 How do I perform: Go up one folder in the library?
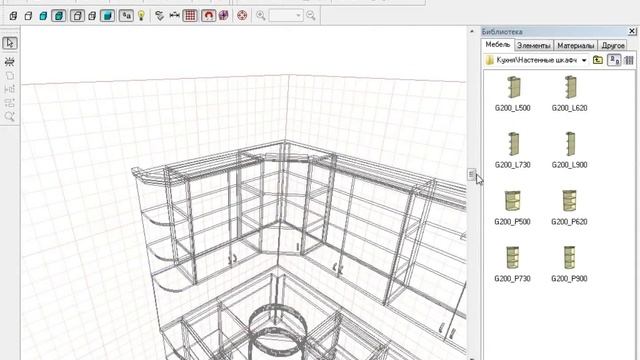[598, 60]
